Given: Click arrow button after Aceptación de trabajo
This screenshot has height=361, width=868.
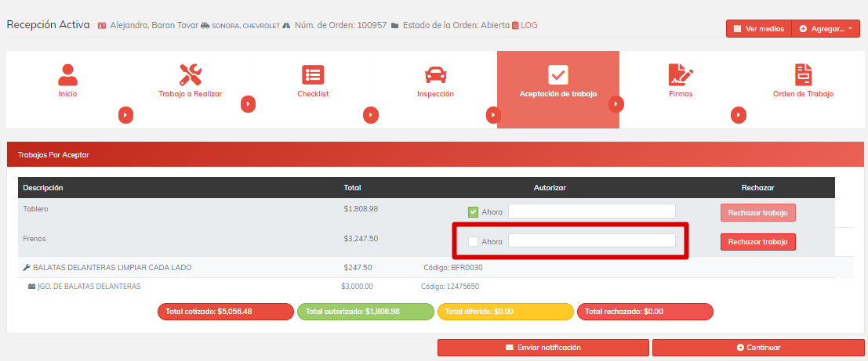Looking at the screenshot, I should pos(616,103).
